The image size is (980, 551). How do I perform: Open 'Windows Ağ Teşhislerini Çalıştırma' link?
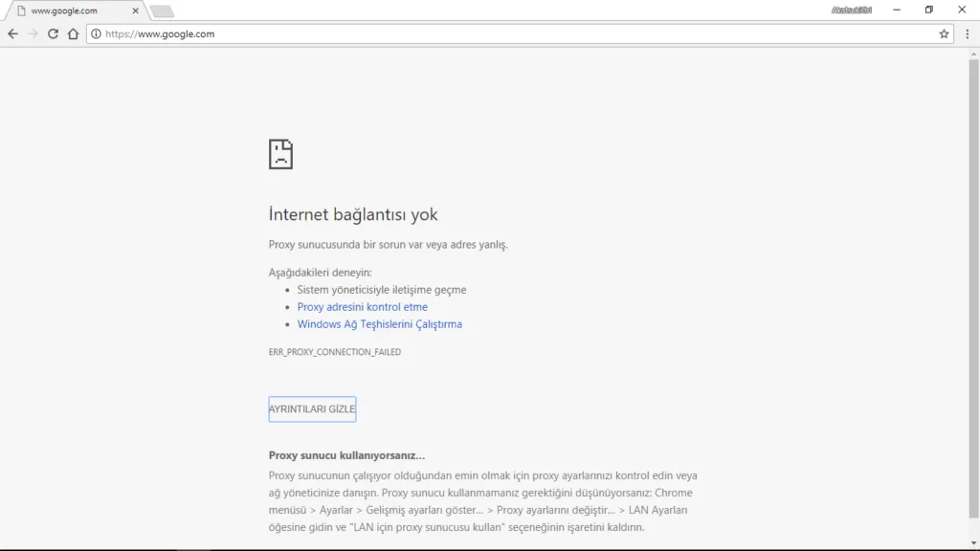coord(379,324)
